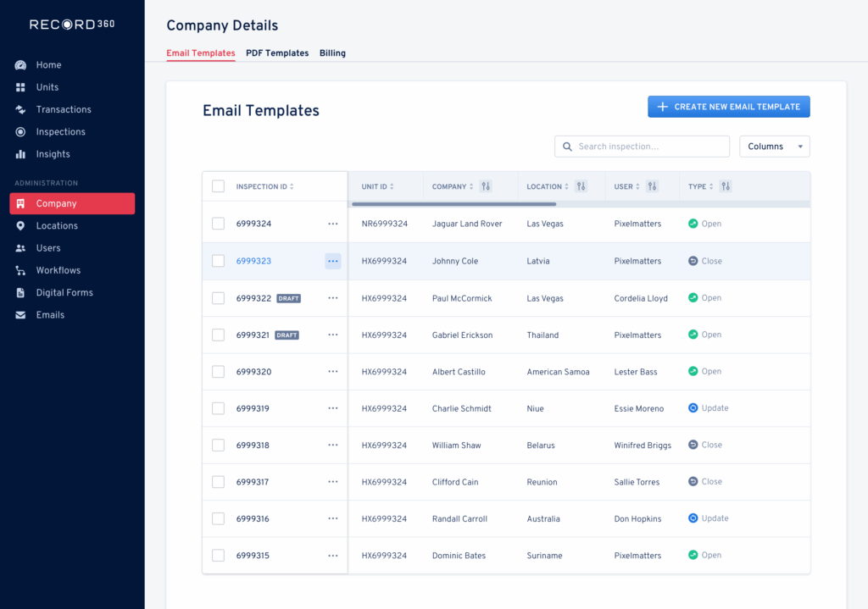868x609 pixels.
Task: Click user Winifred Briggs
Action: point(643,446)
